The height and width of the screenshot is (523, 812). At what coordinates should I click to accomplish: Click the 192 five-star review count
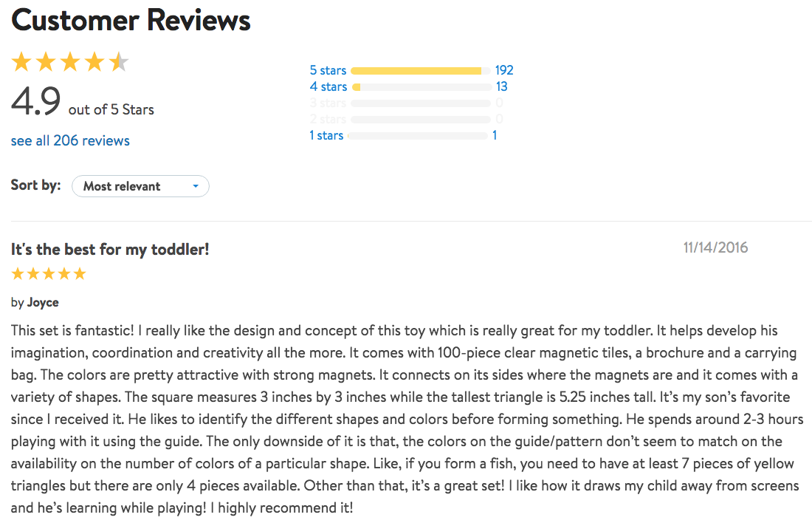pos(504,70)
